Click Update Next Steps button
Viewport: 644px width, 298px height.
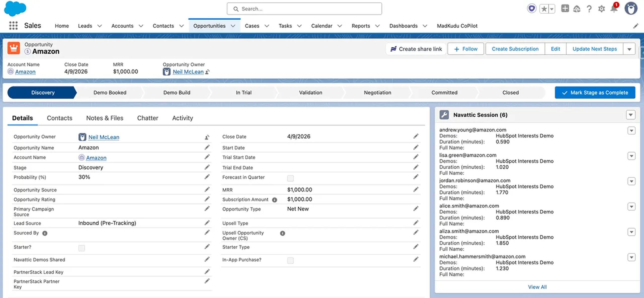point(595,49)
